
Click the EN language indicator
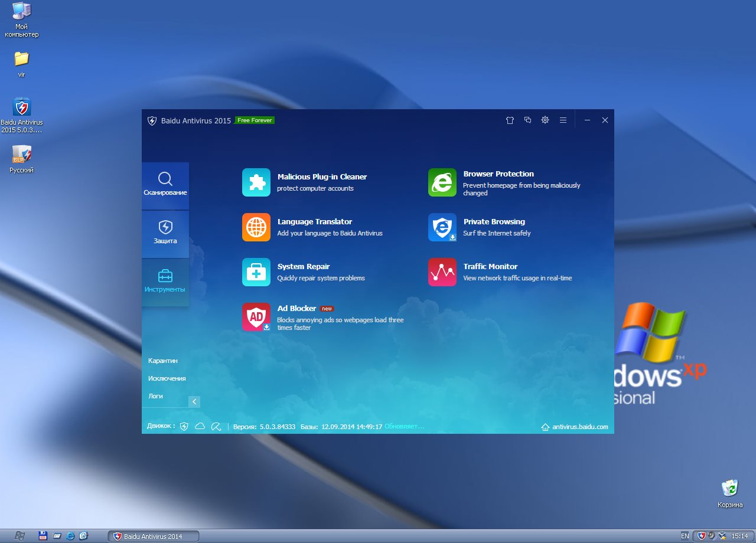[x=685, y=536]
